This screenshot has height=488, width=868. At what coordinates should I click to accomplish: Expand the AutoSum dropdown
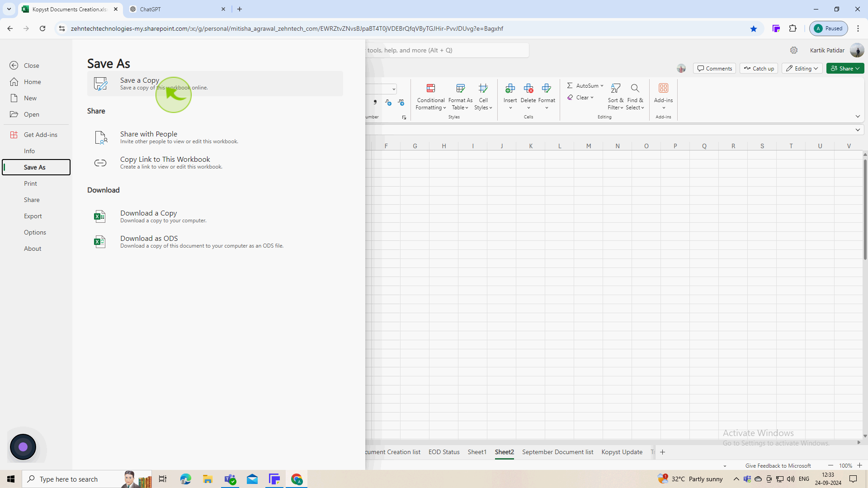[602, 86]
